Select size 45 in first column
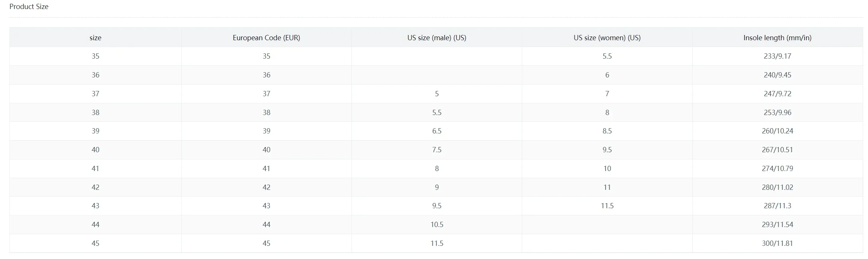Viewport: 868px width, 259px height. 95,243
